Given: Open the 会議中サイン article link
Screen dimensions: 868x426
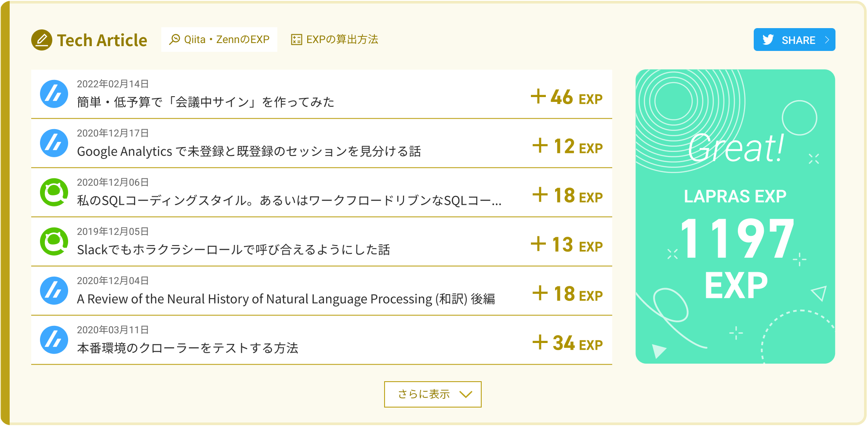Looking at the screenshot, I should (x=206, y=102).
